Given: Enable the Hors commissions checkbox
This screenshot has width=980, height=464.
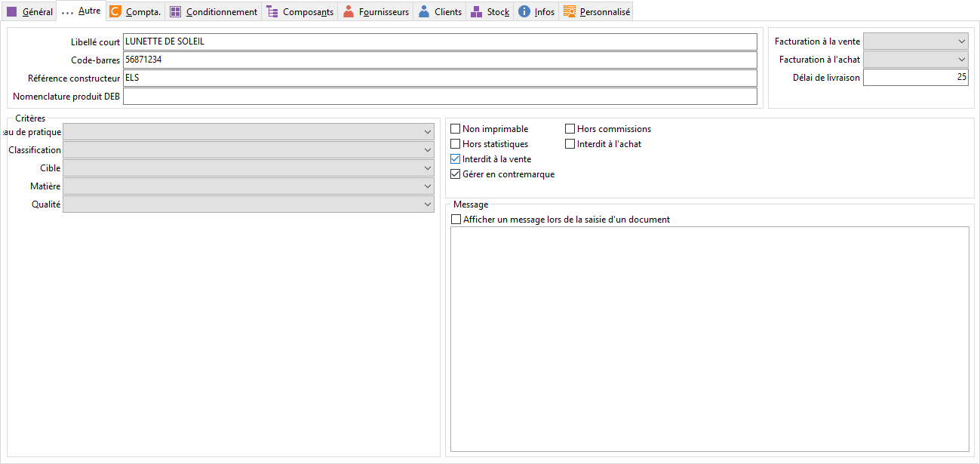Looking at the screenshot, I should pyautogui.click(x=570, y=129).
